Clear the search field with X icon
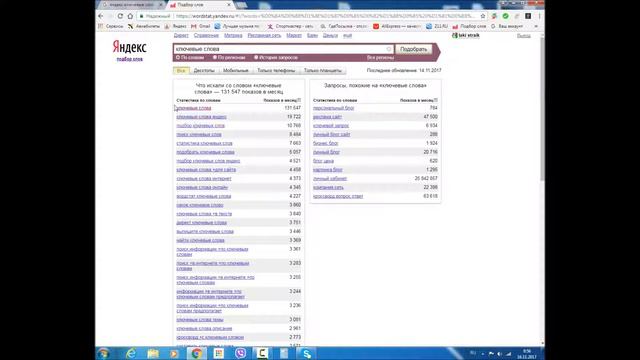 (x=389, y=49)
